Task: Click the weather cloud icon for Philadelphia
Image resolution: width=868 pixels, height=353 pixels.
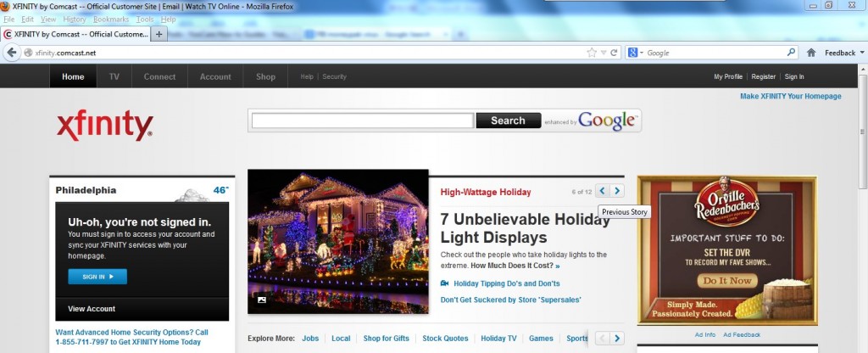Action: pos(192,195)
